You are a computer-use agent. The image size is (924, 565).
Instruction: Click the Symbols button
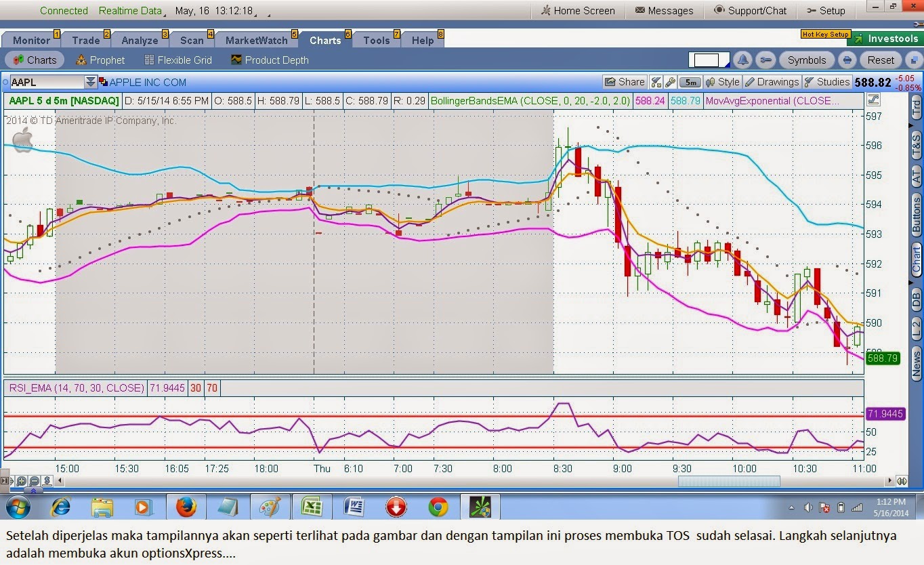tap(806, 60)
